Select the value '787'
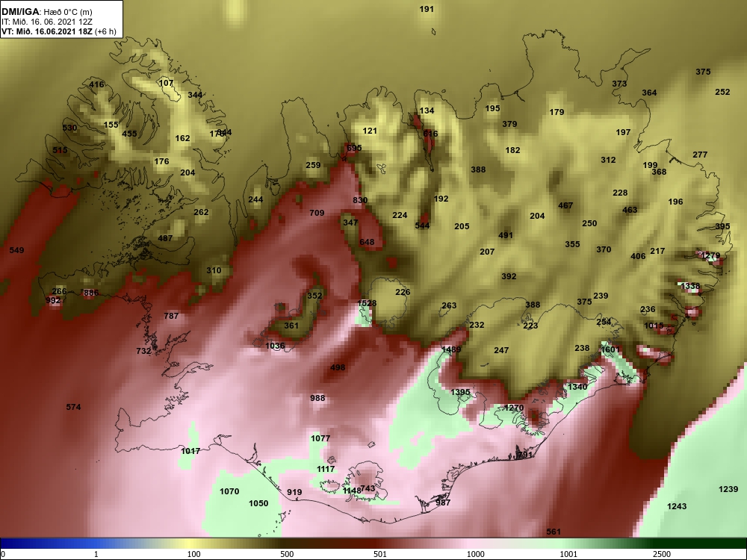Viewport: 747px width, 560px height. point(171,316)
